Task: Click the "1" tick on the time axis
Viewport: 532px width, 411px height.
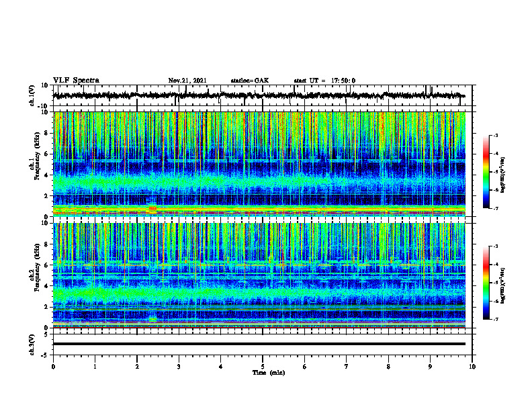Action: click(95, 367)
